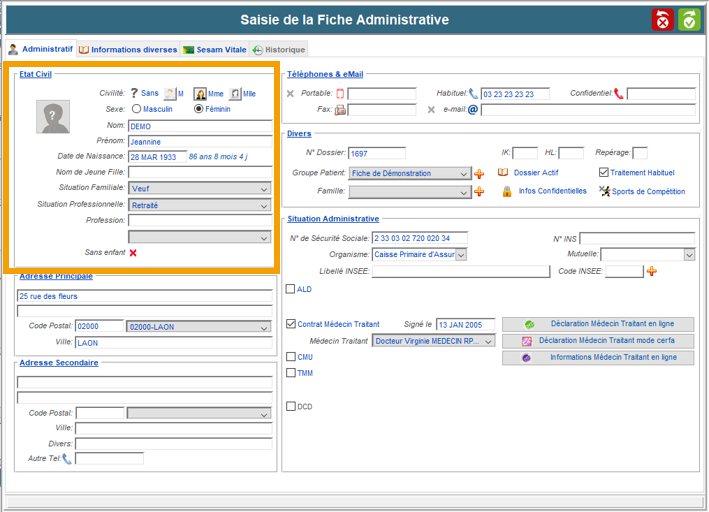This screenshot has width=709, height=512.
Task: Click the red cancel icon at top right
Action: click(x=663, y=20)
